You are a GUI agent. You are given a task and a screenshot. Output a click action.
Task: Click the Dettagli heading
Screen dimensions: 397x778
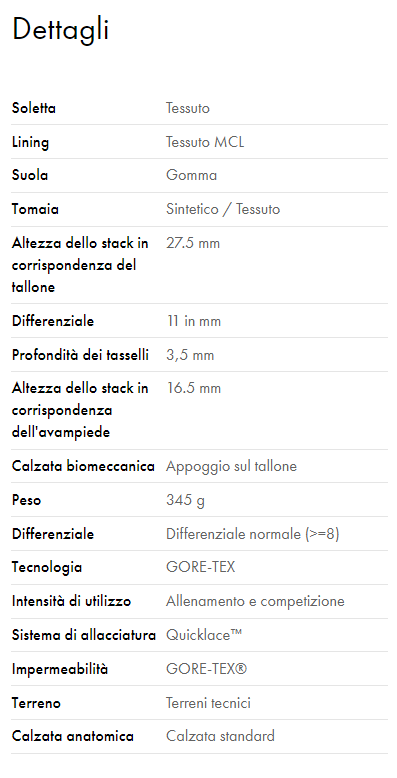click(60, 30)
